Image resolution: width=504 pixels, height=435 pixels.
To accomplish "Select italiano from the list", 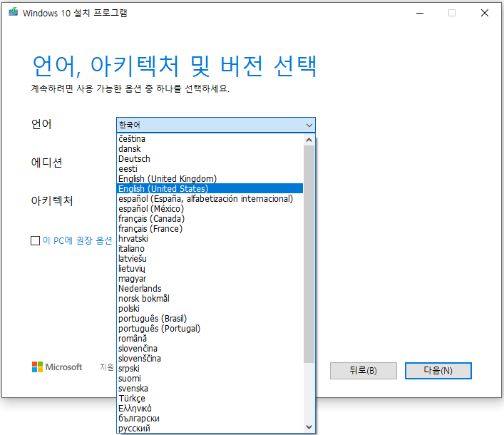I will pyautogui.click(x=210, y=248).
